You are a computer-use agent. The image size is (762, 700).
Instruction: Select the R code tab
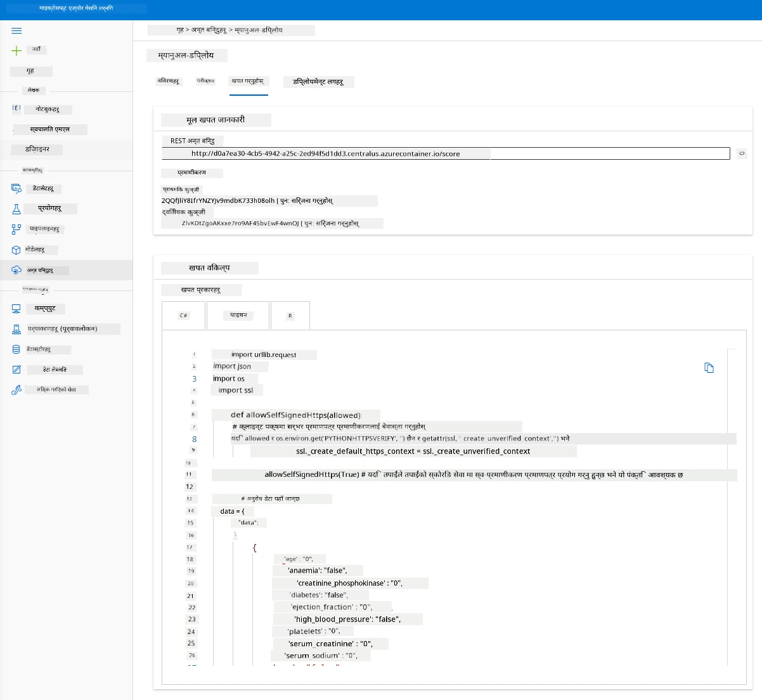pos(290,315)
